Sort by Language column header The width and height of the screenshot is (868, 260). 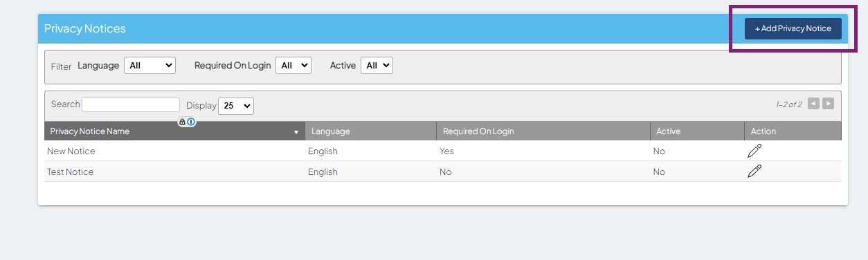370,131
